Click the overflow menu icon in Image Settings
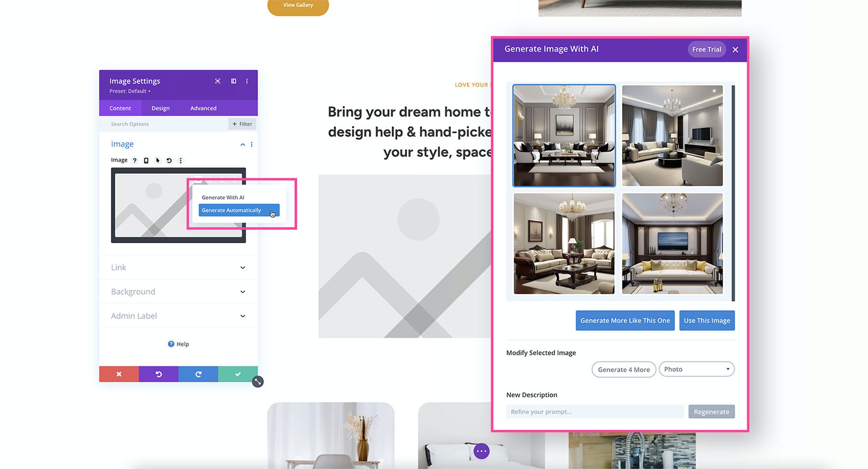 [247, 81]
